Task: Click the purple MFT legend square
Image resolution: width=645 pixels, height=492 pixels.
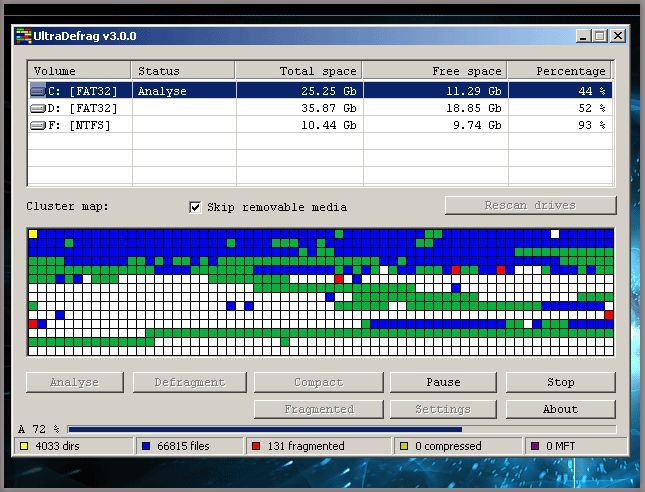Action: [535, 446]
